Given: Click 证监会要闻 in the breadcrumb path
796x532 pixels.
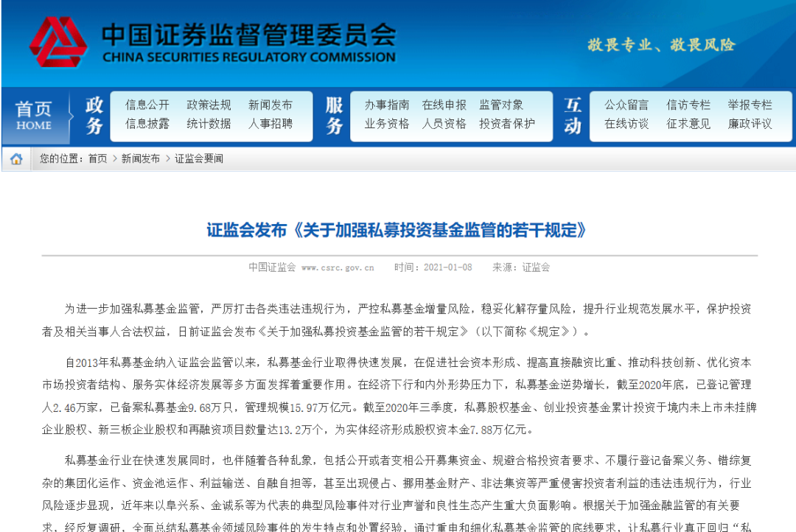Looking at the screenshot, I should click(x=198, y=159).
